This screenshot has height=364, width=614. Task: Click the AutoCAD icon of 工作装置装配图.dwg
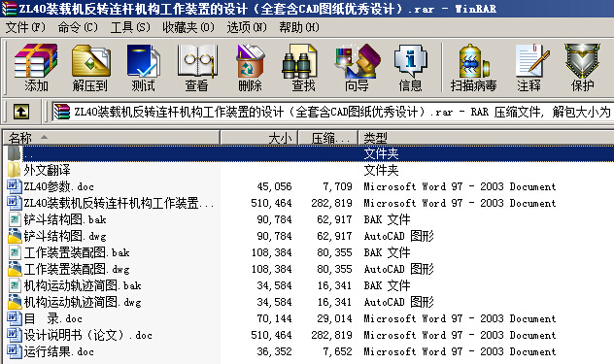[15, 269]
